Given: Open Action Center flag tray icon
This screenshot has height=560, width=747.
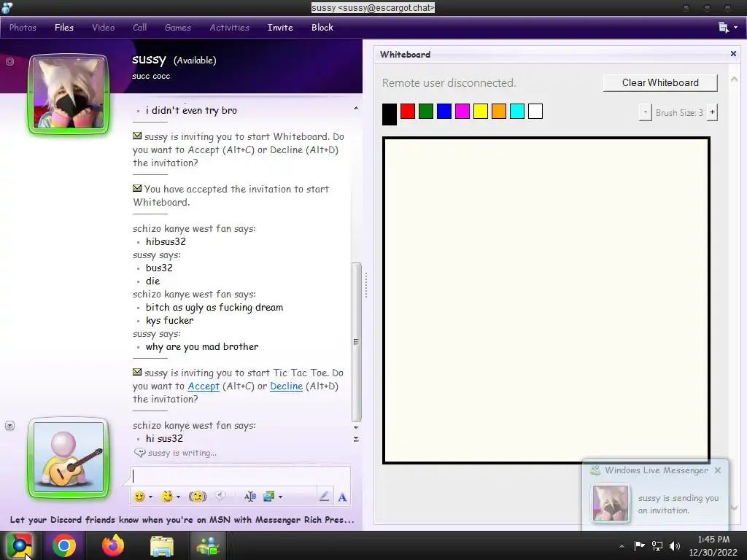Looking at the screenshot, I should (x=639, y=545).
